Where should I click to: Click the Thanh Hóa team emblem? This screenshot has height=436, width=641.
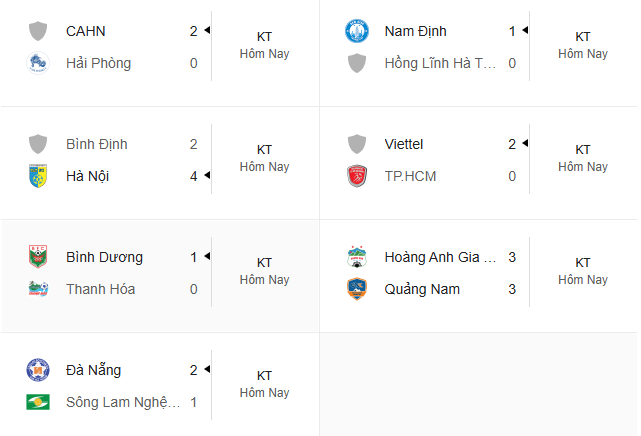pos(38,288)
